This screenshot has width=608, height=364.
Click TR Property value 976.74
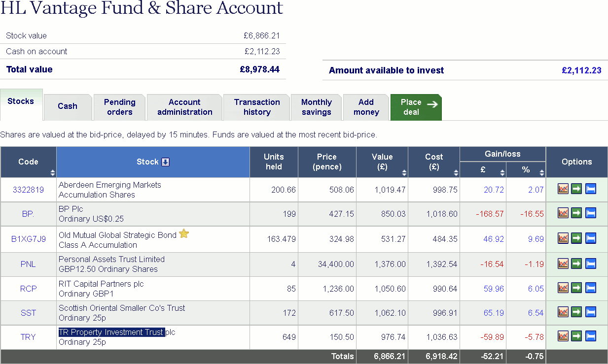pyautogui.click(x=393, y=337)
